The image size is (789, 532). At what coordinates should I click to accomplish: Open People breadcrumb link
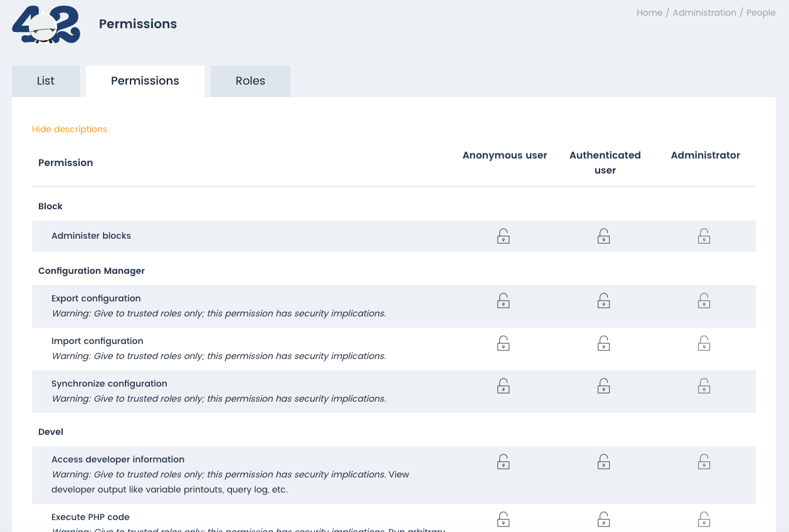tap(761, 13)
